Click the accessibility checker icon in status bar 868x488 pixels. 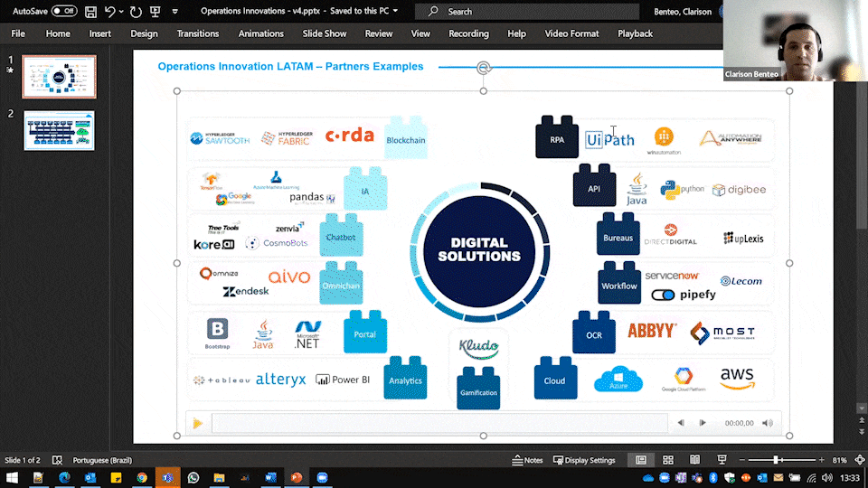[x=58, y=460]
